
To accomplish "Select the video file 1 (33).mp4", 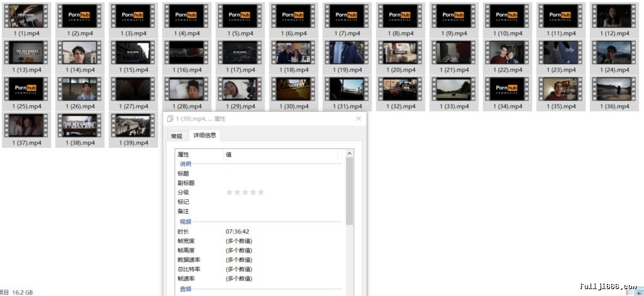I will point(454,93).
